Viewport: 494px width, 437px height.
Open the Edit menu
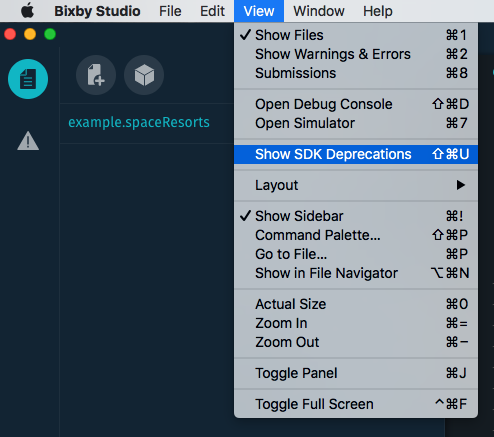pos(212,11)
